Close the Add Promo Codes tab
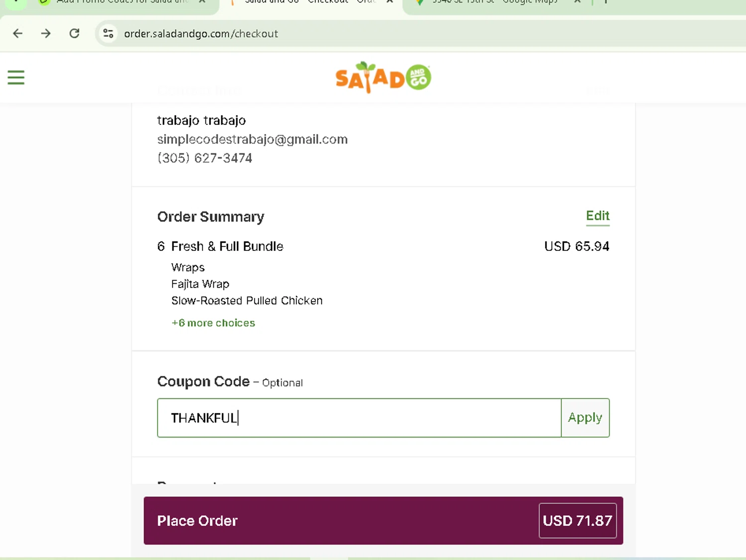746x560 pixels. point(202,2)
